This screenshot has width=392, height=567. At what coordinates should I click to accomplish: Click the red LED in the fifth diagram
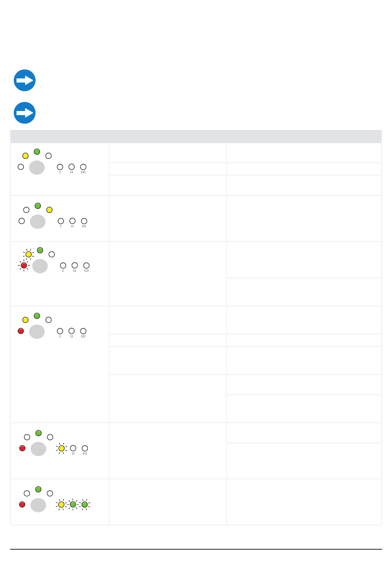tap(22, 448)
